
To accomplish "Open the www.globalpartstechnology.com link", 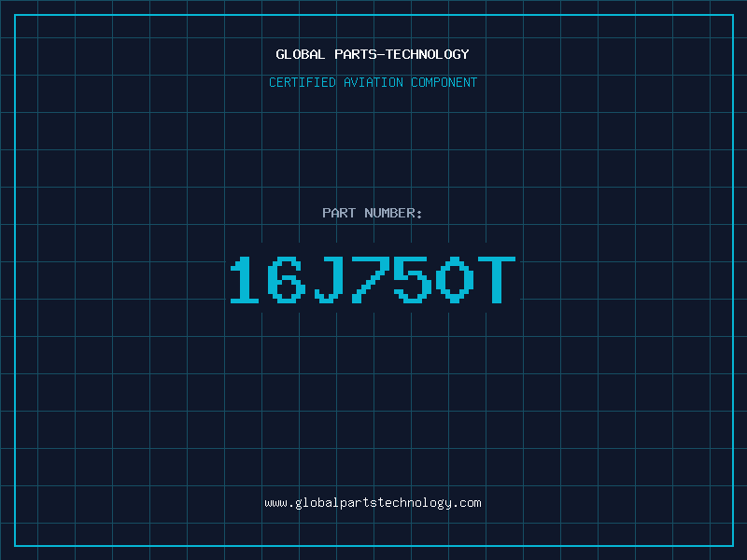I will 373,503.
